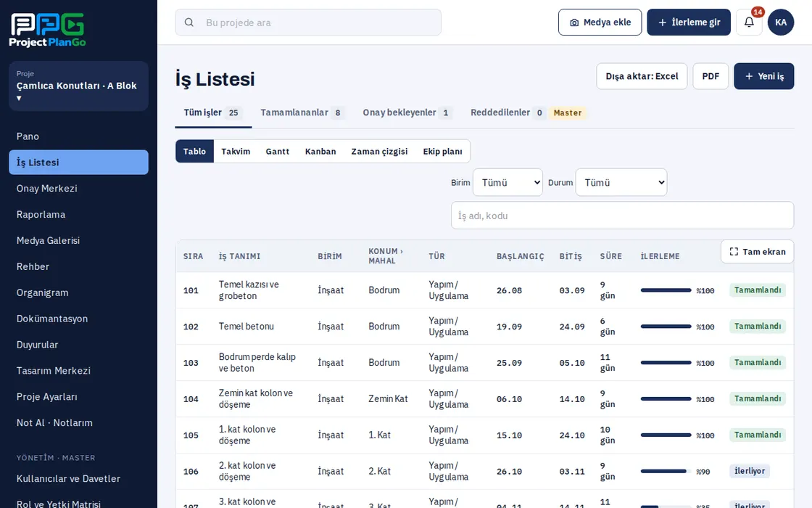Open the Durum filter dropdown
Viewport: 812px width, 508px height.
click(x=621, y=182)
